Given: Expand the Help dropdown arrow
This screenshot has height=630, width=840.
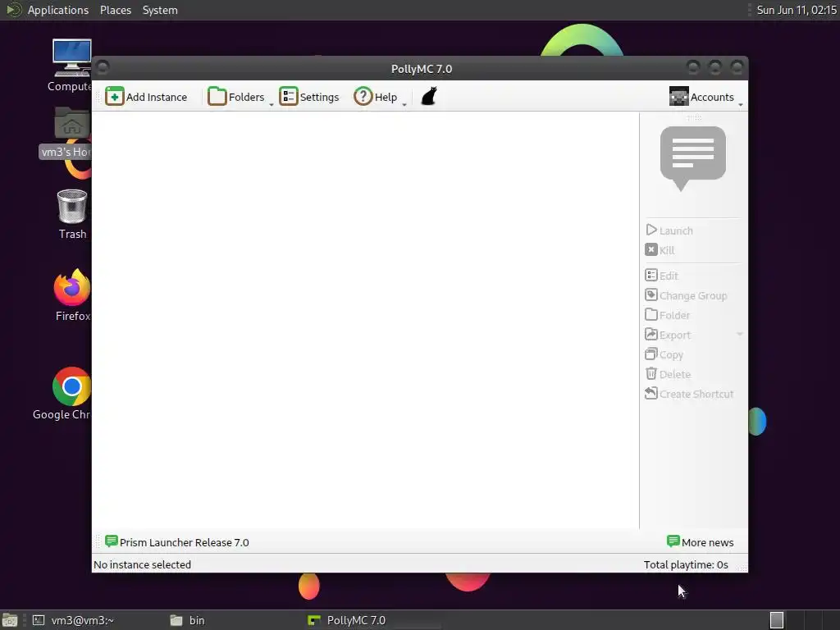Looking at the screenshot, I should pos(404,104).
